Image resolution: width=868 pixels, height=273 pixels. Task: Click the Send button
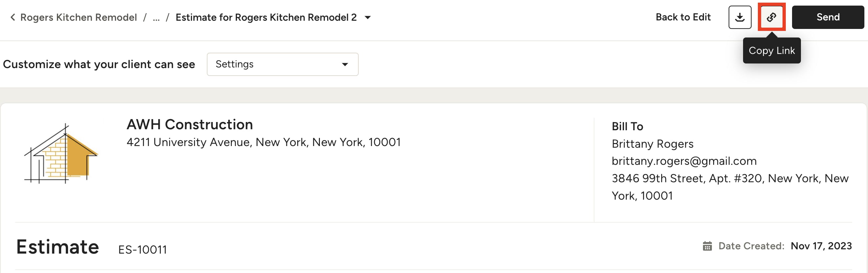[828, 17]
